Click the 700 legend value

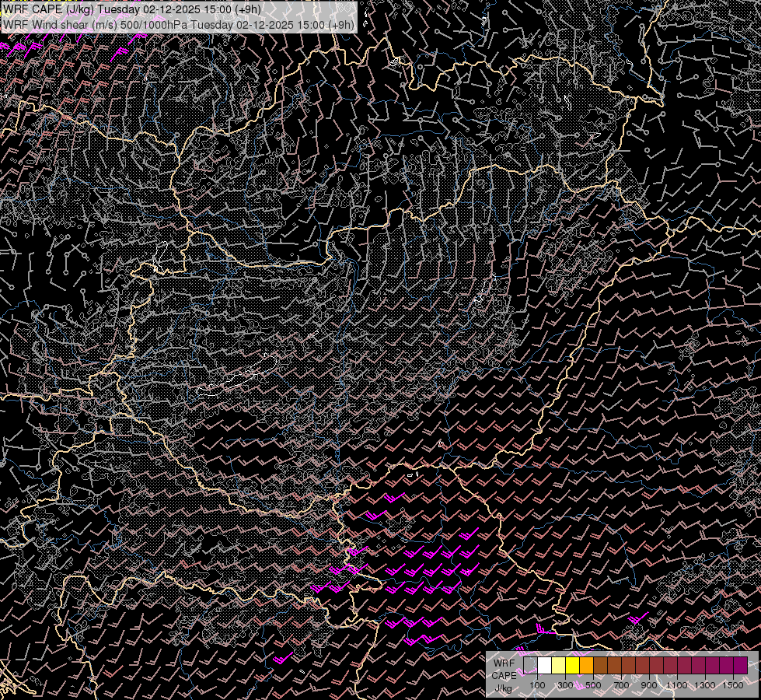621,685
